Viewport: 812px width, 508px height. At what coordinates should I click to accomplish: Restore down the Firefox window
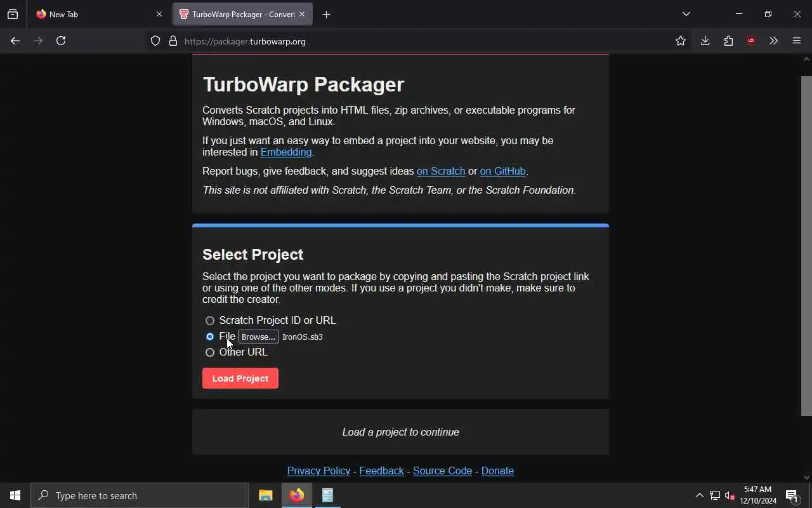768,14
